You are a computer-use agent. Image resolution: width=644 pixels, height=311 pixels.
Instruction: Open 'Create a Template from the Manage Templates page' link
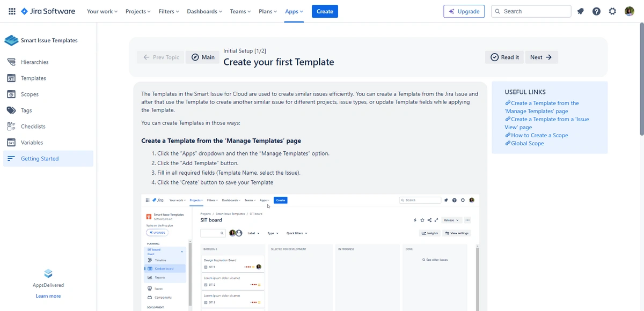coord(542,107)
